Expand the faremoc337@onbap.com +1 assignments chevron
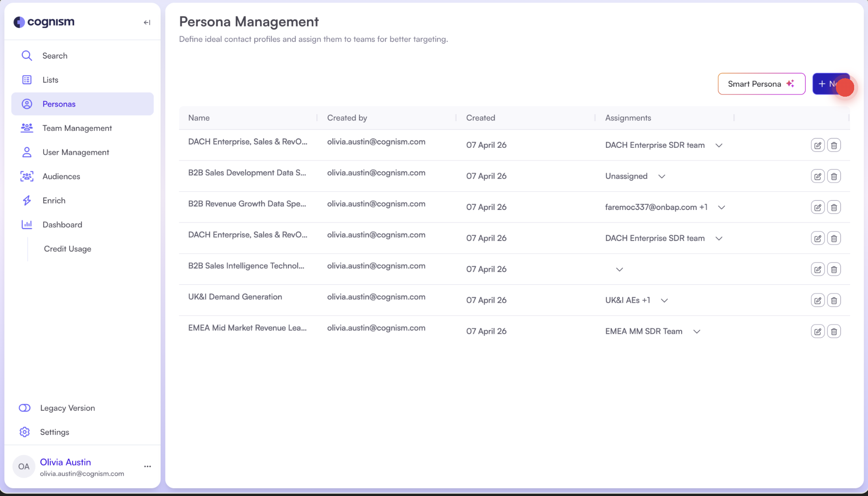Screen dimensions: 868x496 coord(721,207)
